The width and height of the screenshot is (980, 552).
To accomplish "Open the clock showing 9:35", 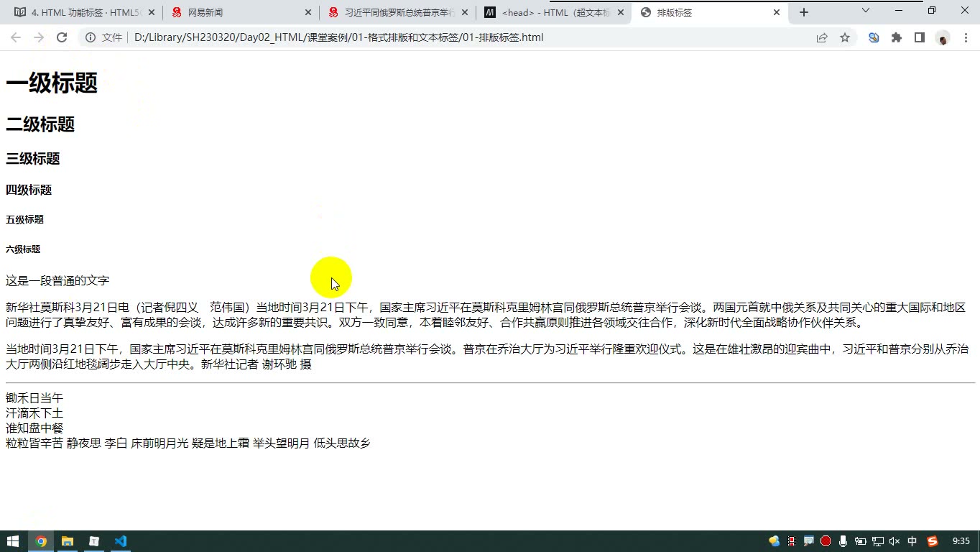I will (961, 541).
